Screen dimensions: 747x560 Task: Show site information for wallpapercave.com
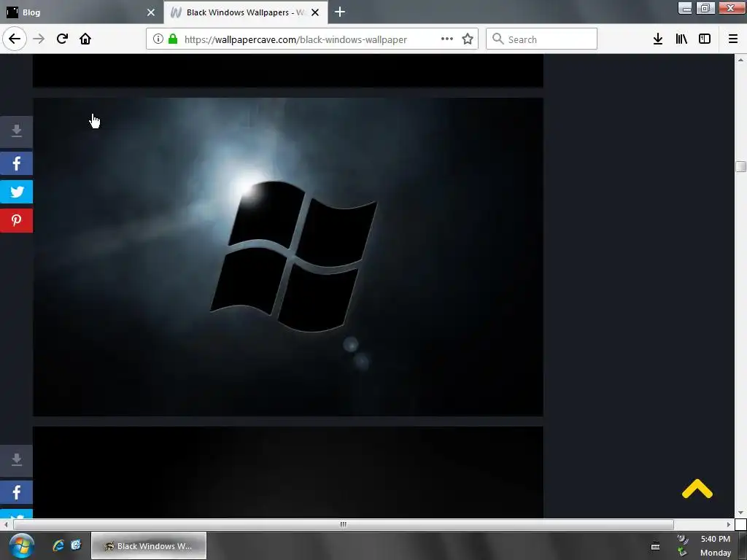click(158, 39)
